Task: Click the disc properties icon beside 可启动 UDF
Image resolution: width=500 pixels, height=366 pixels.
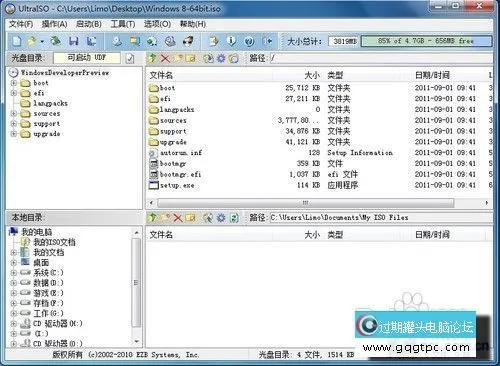Action: click(130, 59)
